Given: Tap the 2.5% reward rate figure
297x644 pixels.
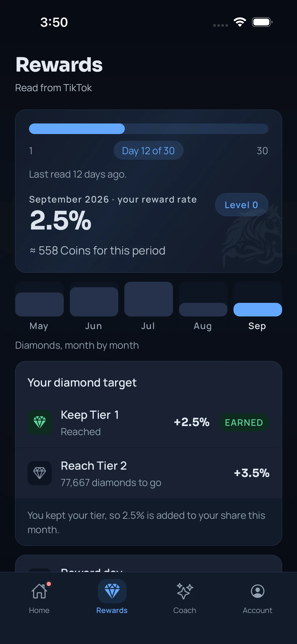Looking at the screenshot, I should click(x=61, y=220).
